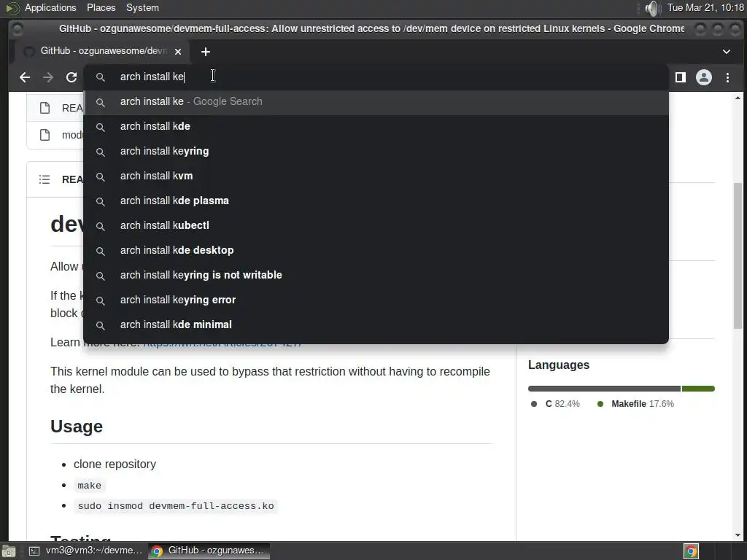Image resolution: width=747 pixels, height=560 pixels.
Task: Click the GNOME foot icon in top panel
Action: click(12, 7)
